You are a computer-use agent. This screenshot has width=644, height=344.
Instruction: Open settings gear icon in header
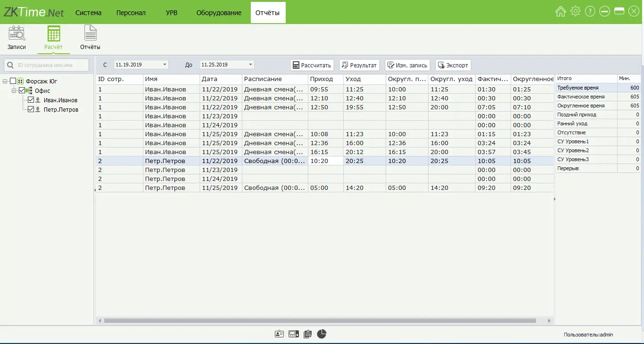(575, 12)
